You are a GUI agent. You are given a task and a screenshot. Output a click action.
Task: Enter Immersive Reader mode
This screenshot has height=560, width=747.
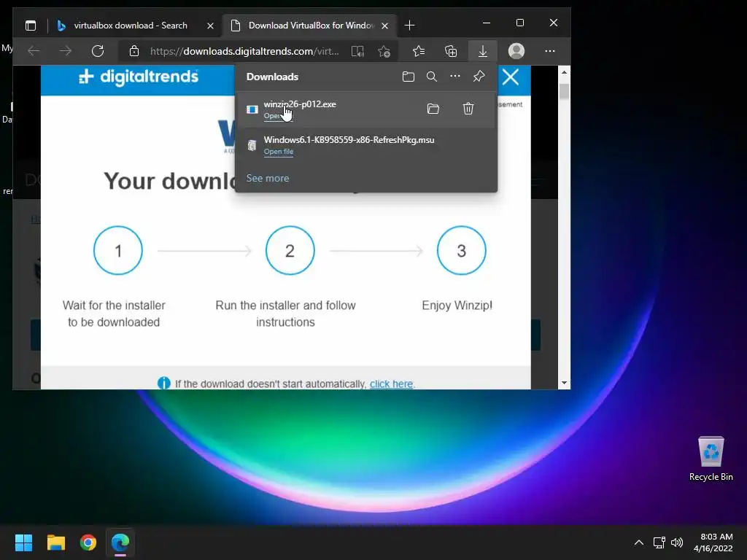tap(357, 51)
